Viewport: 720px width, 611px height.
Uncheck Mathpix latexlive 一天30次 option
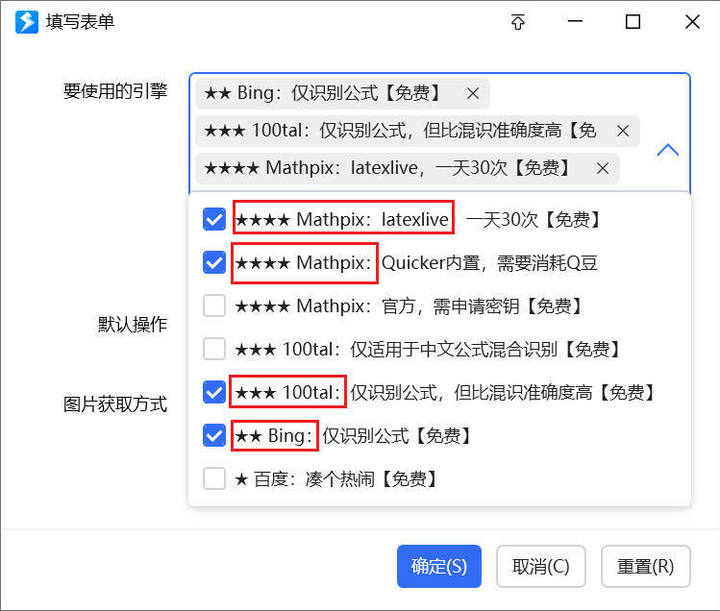click(214, 219)
